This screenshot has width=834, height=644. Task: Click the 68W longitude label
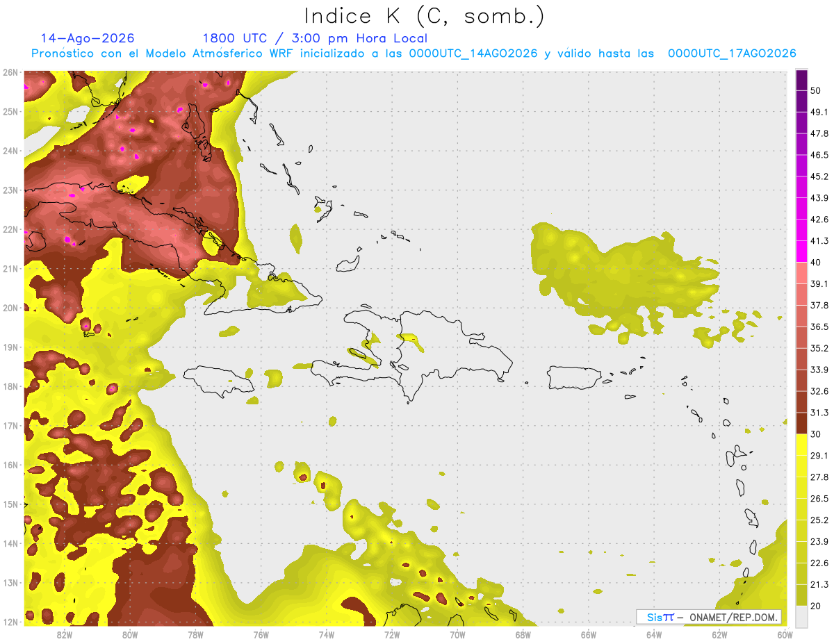click(x=523, y=634)
